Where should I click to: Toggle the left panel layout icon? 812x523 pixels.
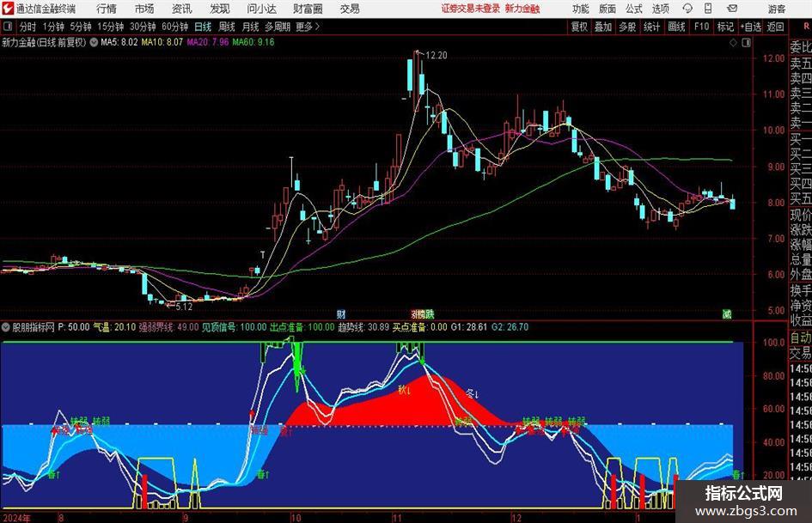click(8, 27)
